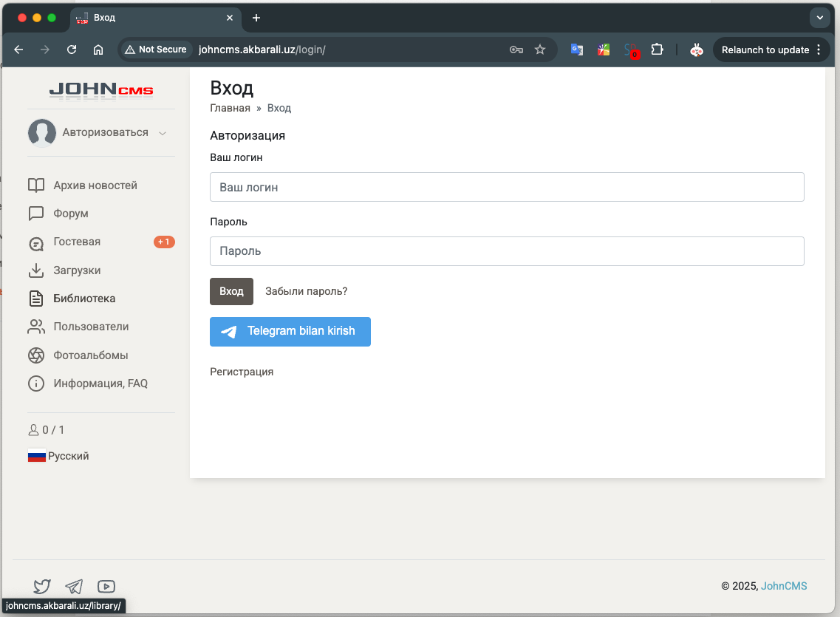Click into the Пароль input field
Screen dimensions: 840x617
507,251
